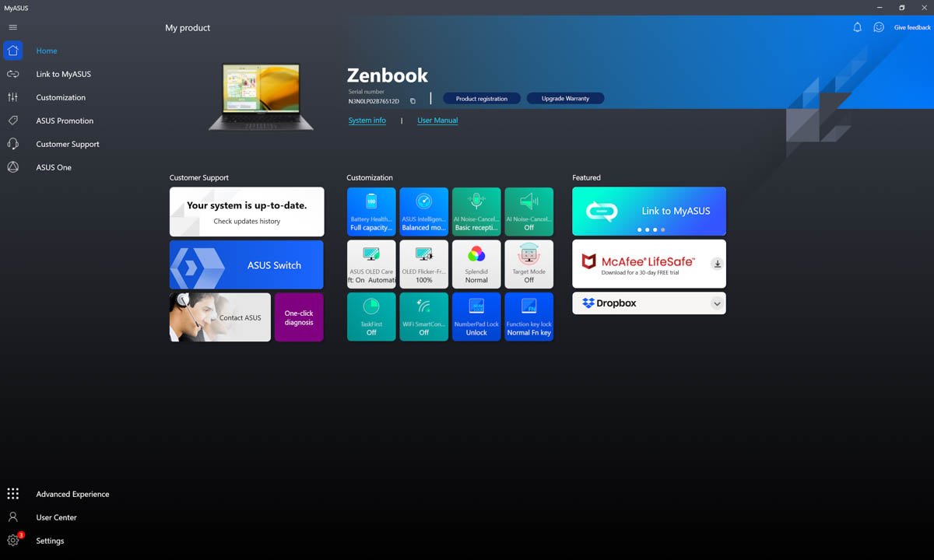The height and width of the screenshot is (560, 934).
Task: Click Upgrade Warranty button
Action: tap(565, 99)
